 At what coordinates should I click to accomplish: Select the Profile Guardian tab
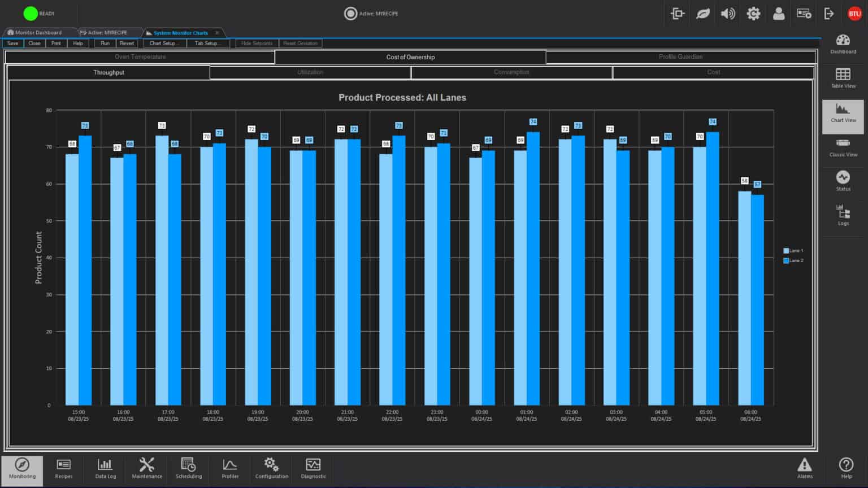680,57
